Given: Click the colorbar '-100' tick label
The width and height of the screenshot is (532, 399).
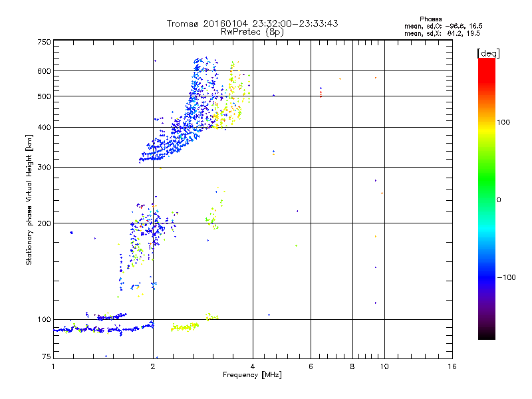Looking at the screenshot, I should point(507,277).
